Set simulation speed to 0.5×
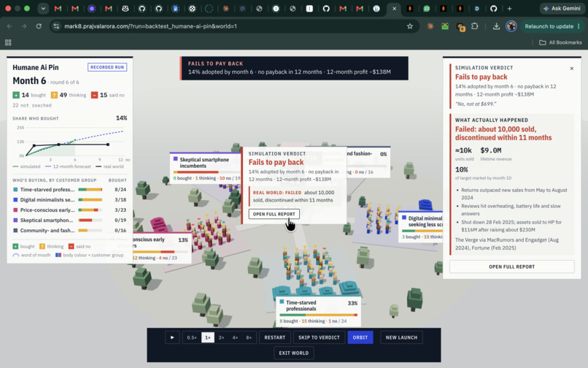The image size is (588, 368). click(x=192, y=337)
